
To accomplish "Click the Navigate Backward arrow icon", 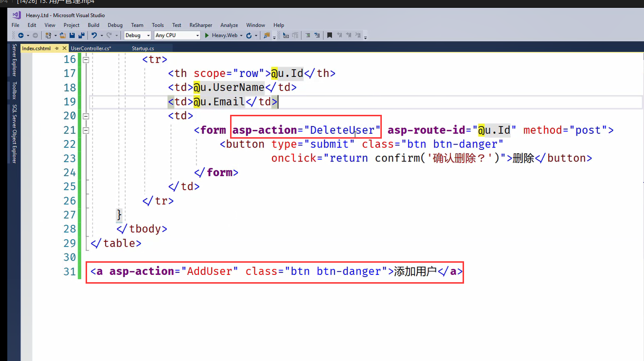I will (20, 36).
